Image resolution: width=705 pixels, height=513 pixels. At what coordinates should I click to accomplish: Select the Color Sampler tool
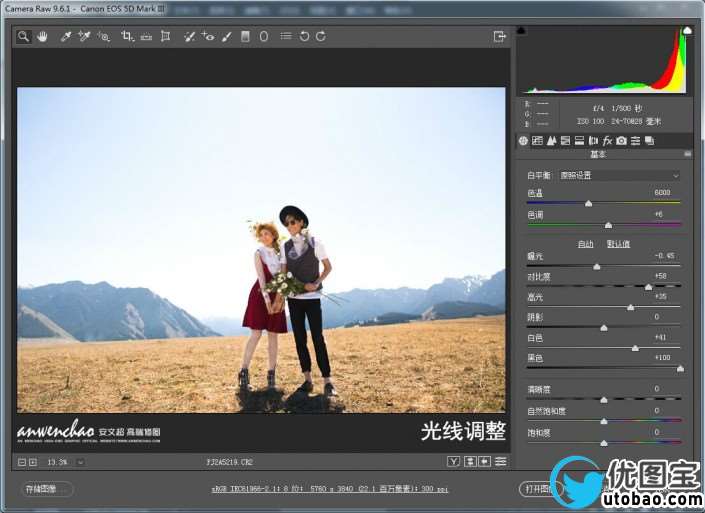click(84, 37)
